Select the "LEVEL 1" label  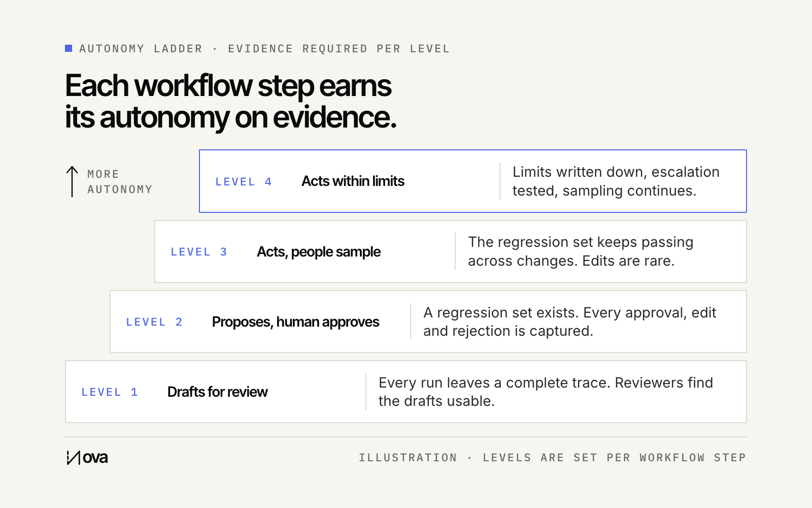(x=110, y=392)
